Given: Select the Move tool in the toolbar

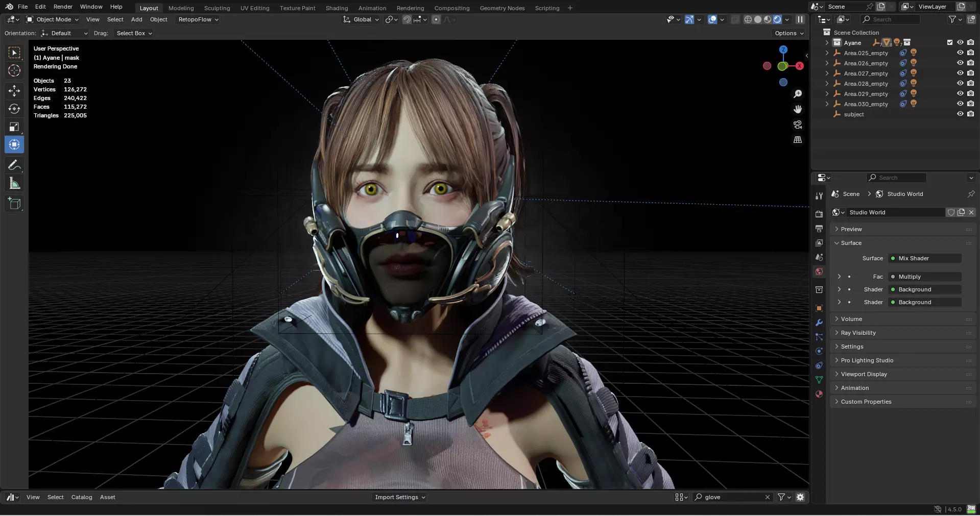Looking at the screenshot, I should click(x=14, y=91).
